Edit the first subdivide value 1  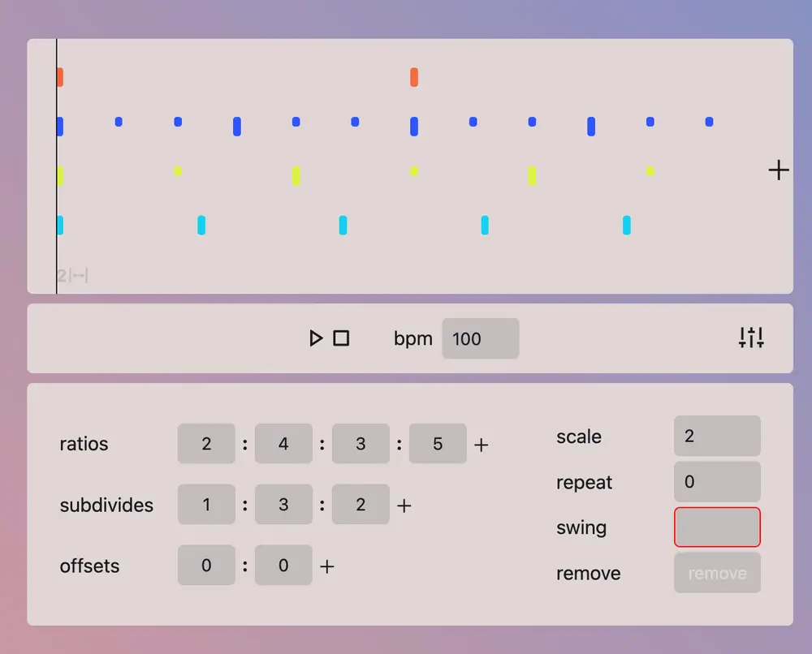(x=206, y=504)
